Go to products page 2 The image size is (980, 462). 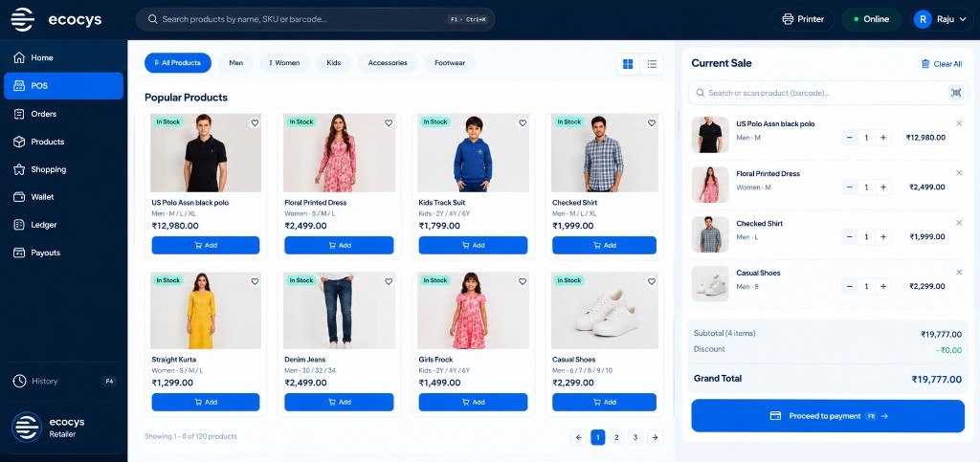(616, 438)
